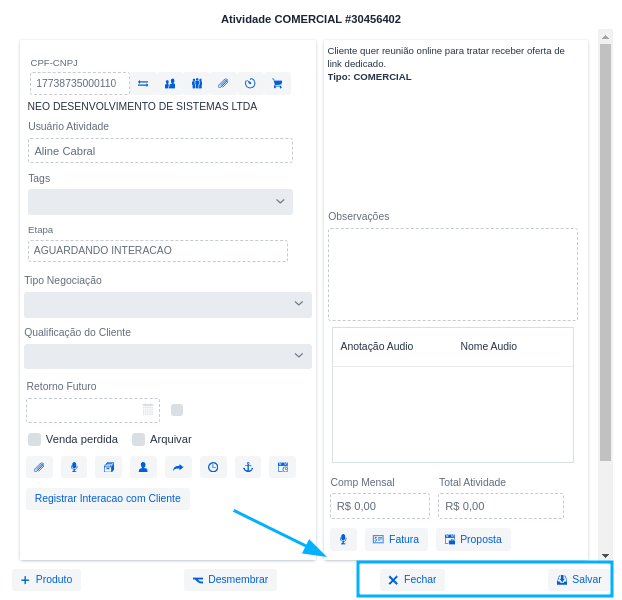Expand the Tipo Negociação dropdown

click(168, 304)
